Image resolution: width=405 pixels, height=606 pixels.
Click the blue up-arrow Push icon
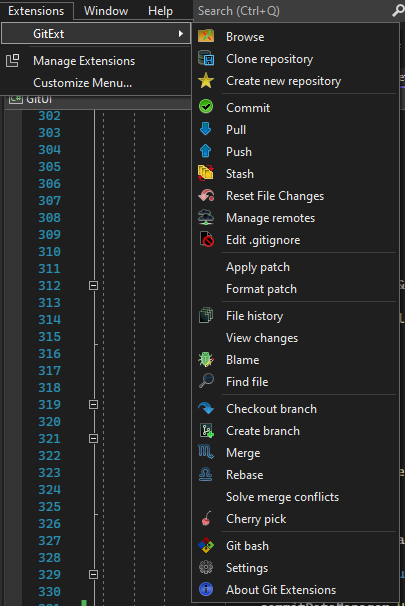206,151
